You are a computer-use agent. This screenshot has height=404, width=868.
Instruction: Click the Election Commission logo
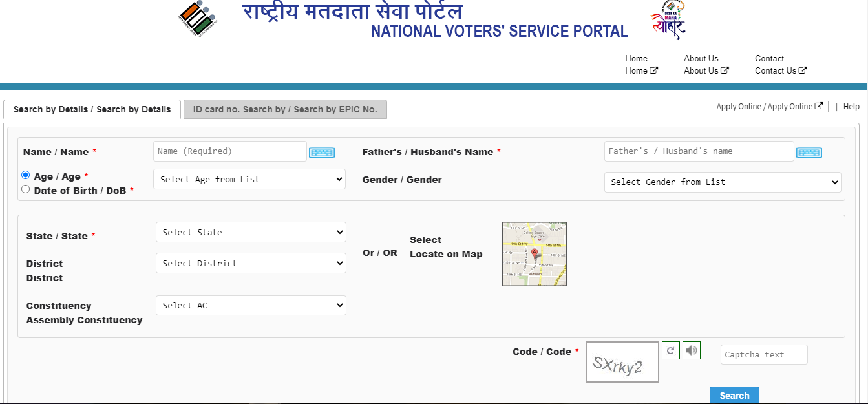pyautogui.click(x=196, y=18)
